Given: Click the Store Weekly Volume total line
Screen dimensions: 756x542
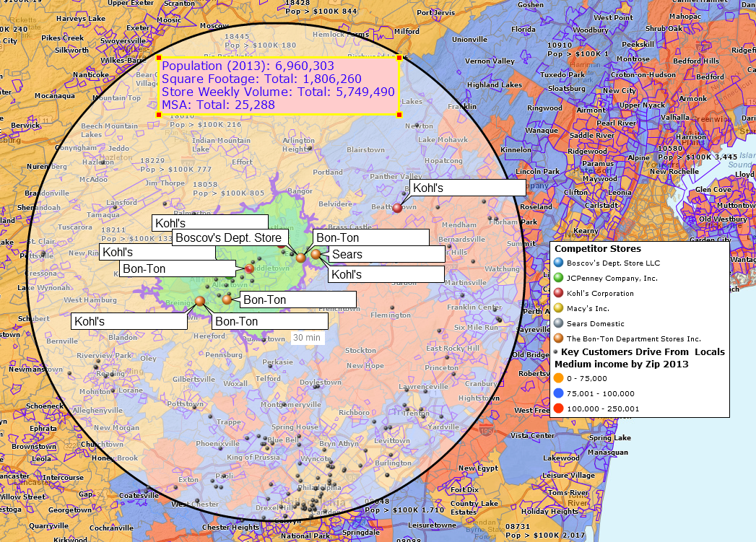Looking at the screenshot, I should (x=278, y=92).
